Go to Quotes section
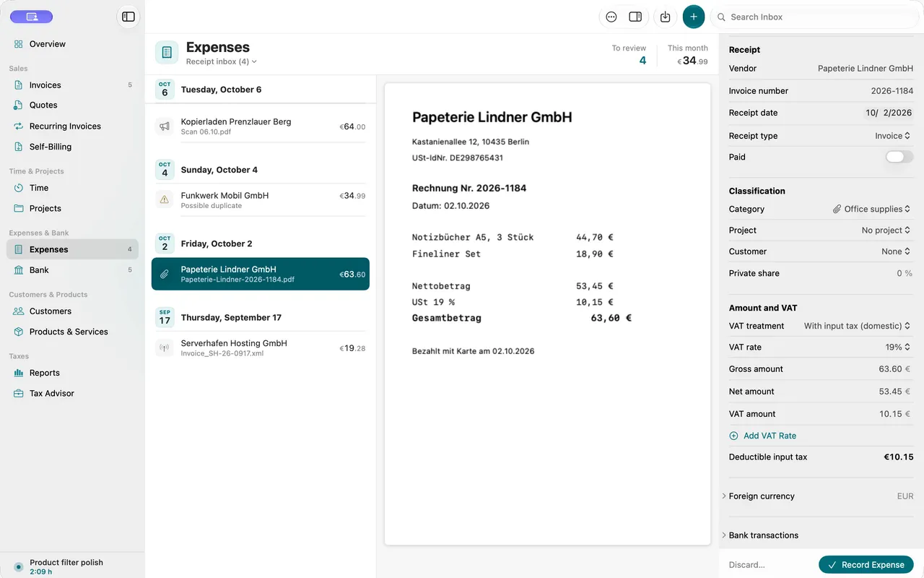 tap(72, 105)
